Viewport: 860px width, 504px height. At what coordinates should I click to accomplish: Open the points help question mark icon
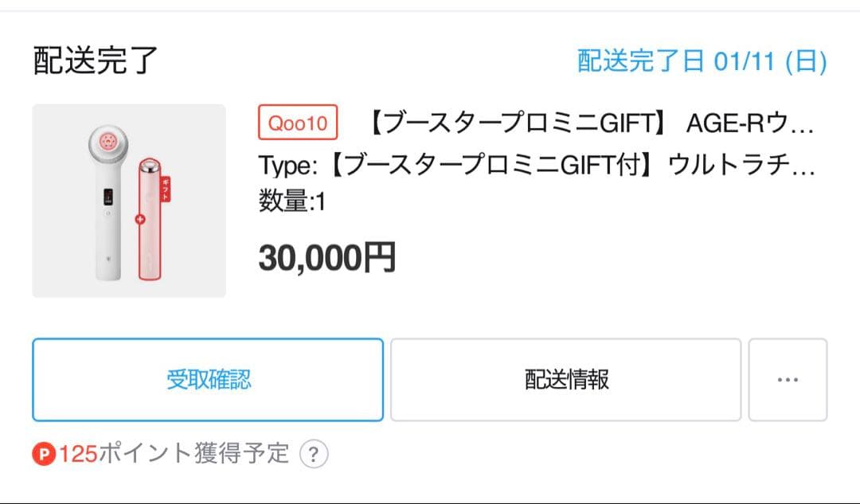[312, 455]
